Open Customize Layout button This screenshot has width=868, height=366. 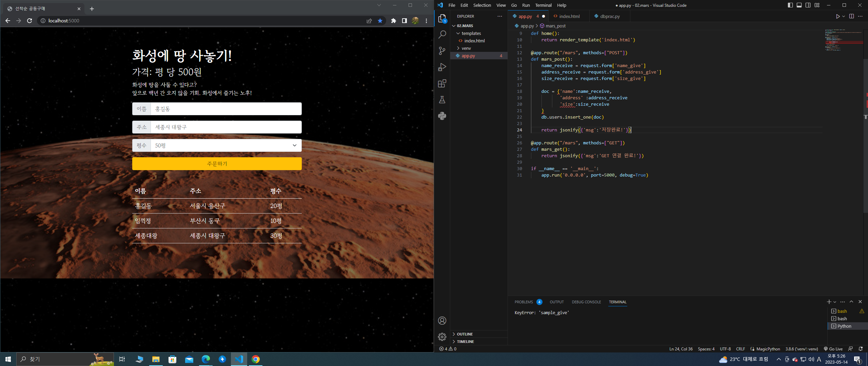[x=817, y=5]
